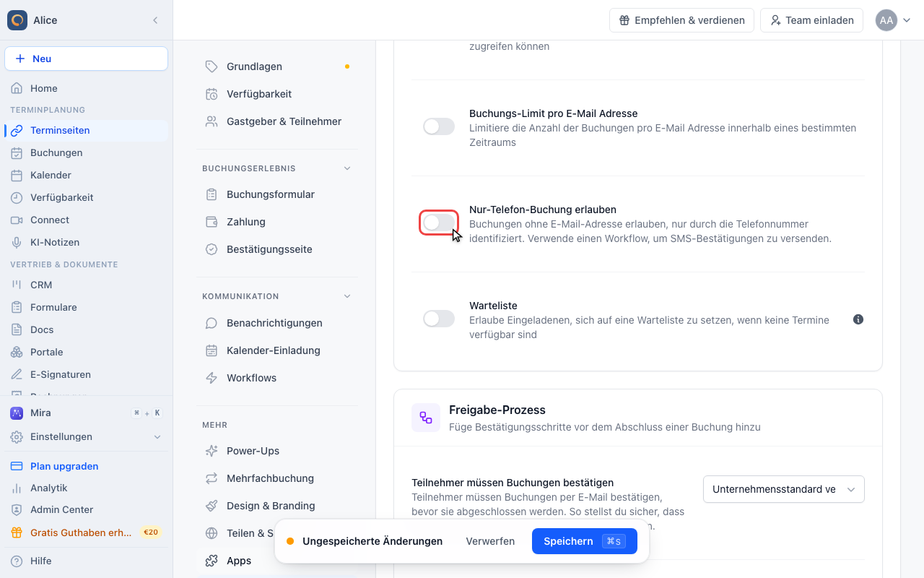This screenshot has height=578, width=924.
Task: Click the KI-Notizen microphone icon
Action: coord(17,242)
